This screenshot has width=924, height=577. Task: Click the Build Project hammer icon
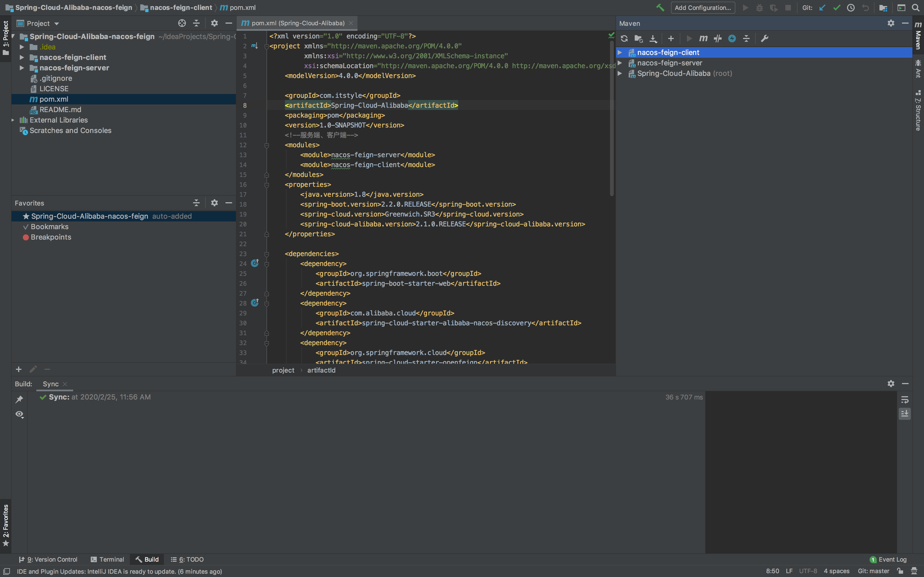pyautogui.click(x=660, y=8)
